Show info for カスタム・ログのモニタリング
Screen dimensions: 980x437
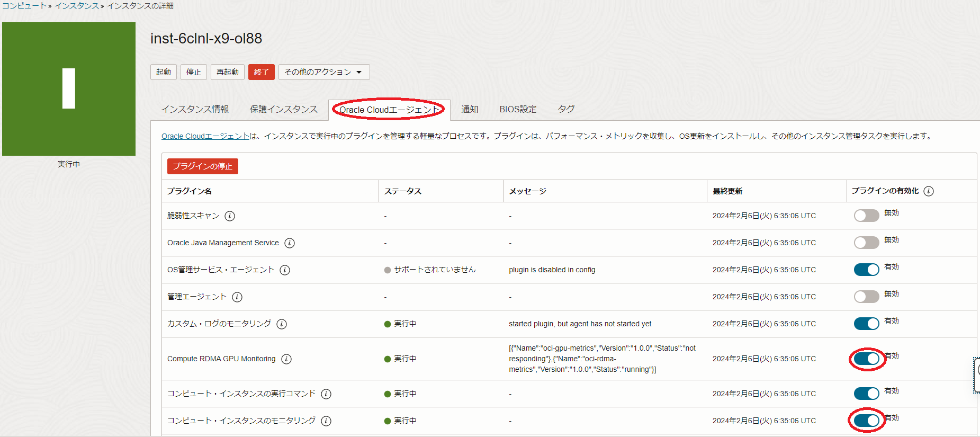(x=282, y=324)
